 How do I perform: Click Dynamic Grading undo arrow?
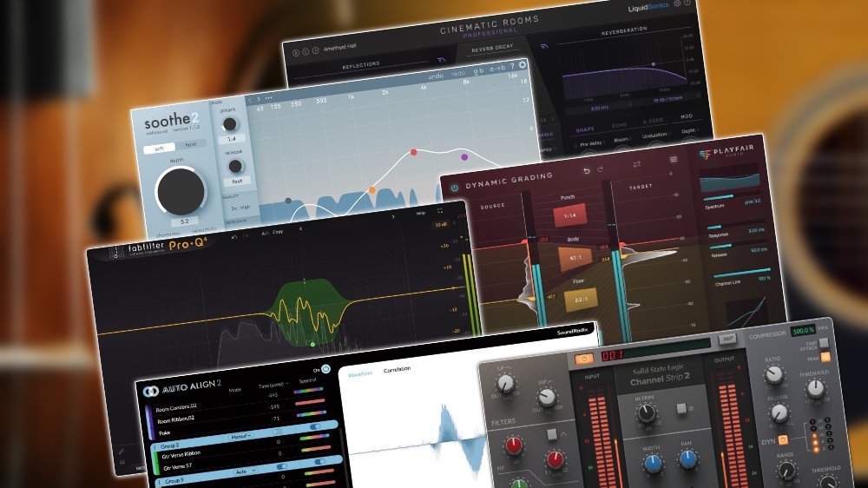point(587,170)
